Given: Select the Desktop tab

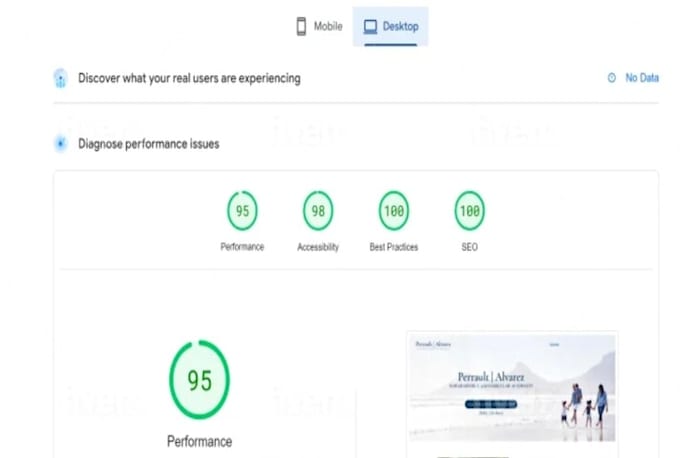Looking at the screenshot, I should pyautogui.click(x=391, y=26).
